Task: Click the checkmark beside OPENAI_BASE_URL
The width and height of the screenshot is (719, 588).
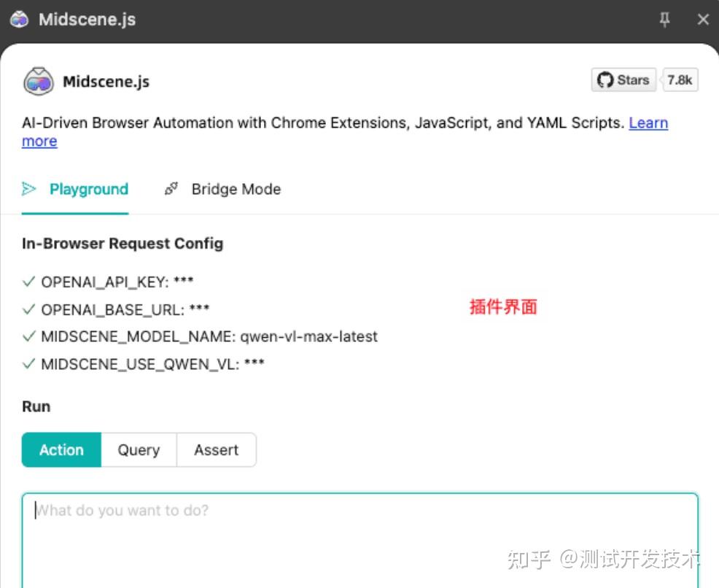Action: pyautogui.click(x=28, y=309)
